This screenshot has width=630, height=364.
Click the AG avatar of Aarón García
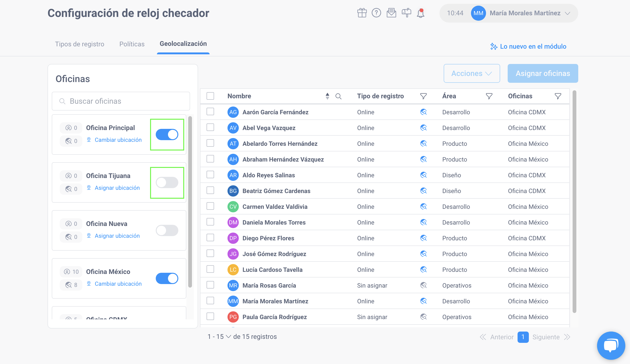[x=233, y=112]
